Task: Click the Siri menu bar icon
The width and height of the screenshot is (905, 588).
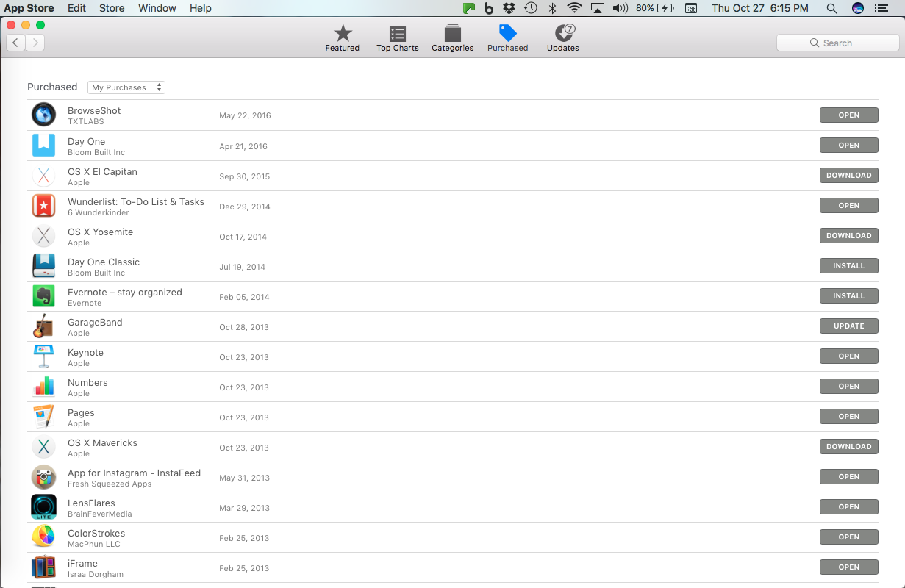Action: [857, 8]
